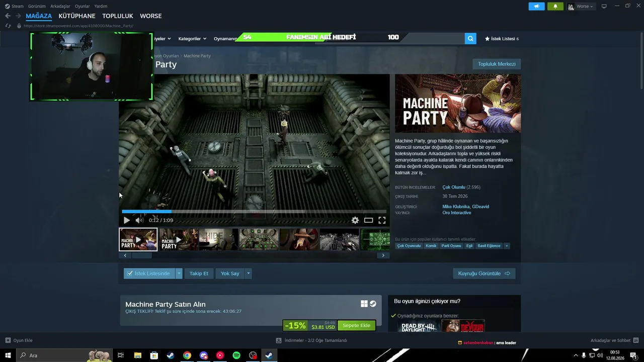Play the Machine Party trailer
Viewport: 644px width, 362px height.
click(x=126, y=220)
